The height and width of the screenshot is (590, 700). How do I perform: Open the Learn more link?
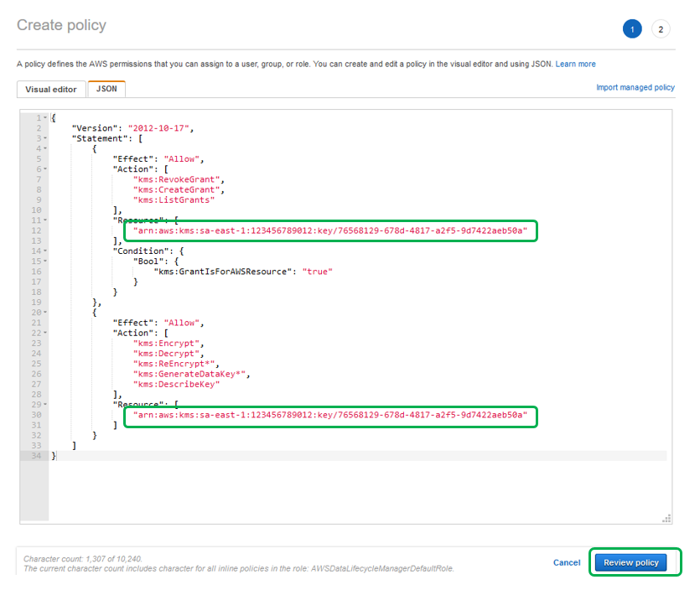[x=575, y=64]
